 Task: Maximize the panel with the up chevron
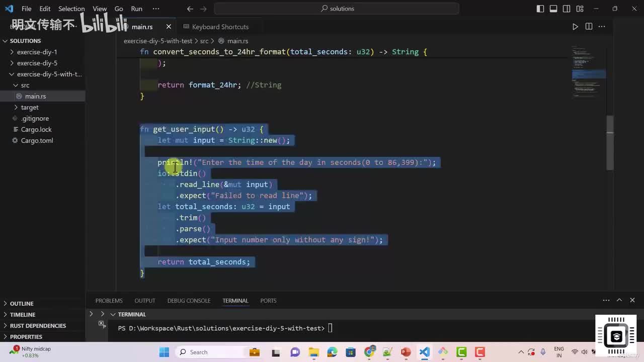pos(619,300)
